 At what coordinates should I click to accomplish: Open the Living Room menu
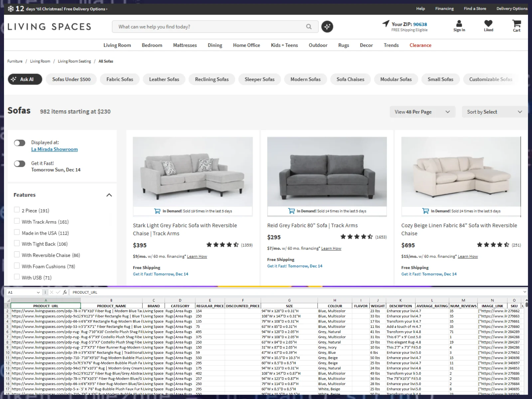tap(117, 45)
